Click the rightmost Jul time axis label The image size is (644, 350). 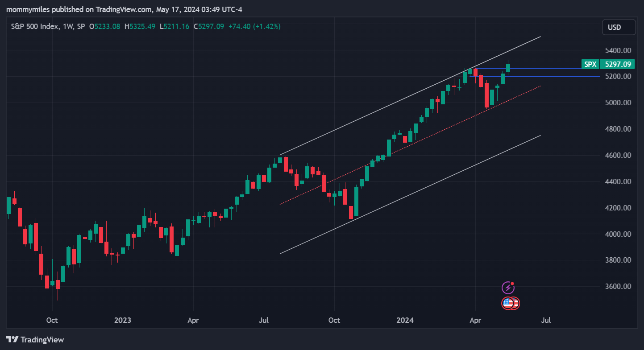coord(545,320)
